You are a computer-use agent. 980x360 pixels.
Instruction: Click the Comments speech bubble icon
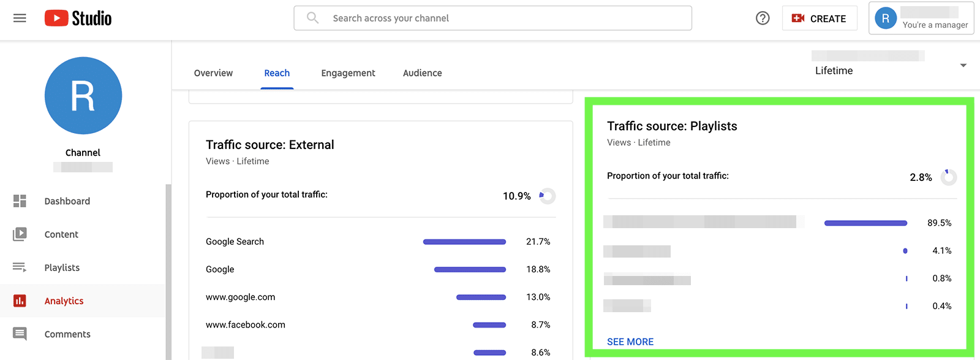20,334
